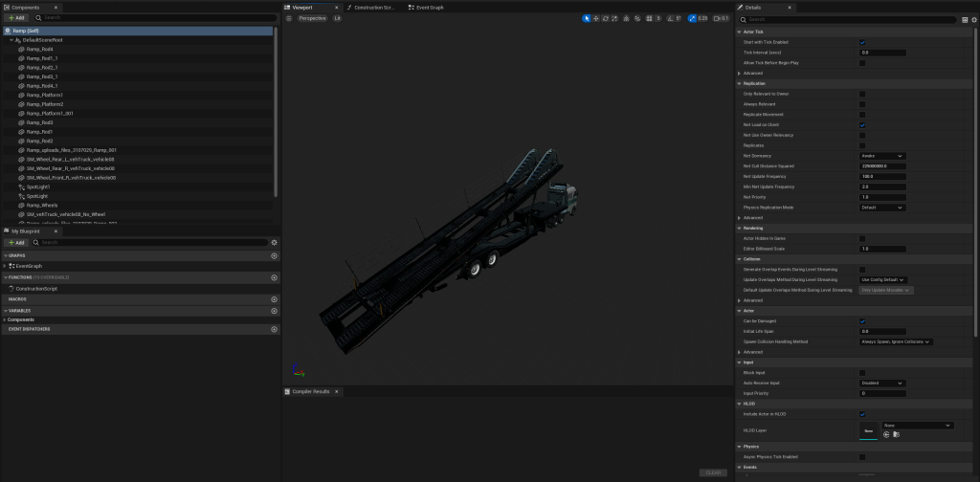This screenshot has height=482, width=980.
Task: Switch to the Construction Script tab
Action: 375,7
